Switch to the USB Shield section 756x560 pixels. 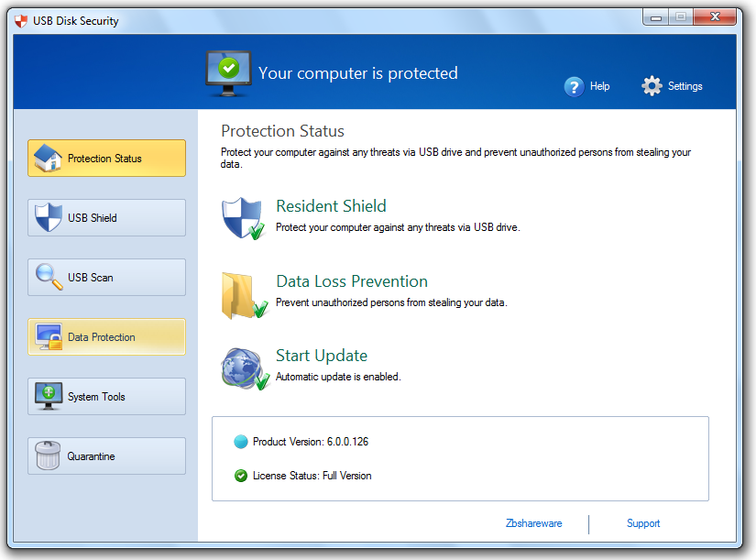tap(106, 217)
